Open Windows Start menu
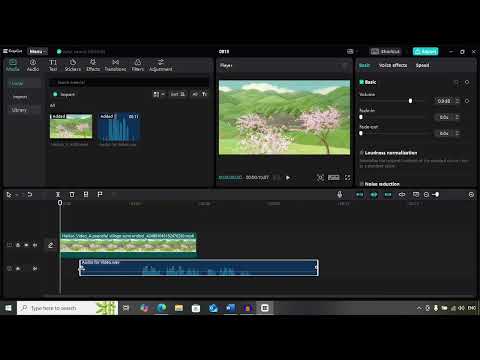The width and height of the screenshot is (480, 360). pyautogui.click(x=8, y=308)
